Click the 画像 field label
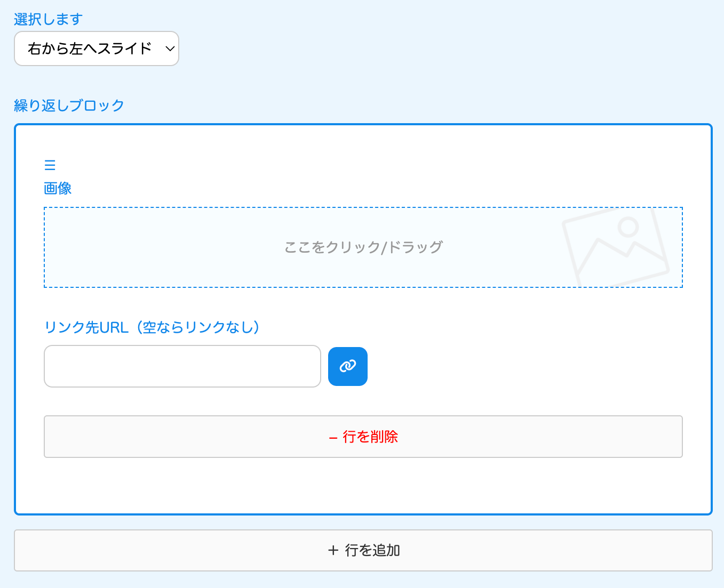The height and width of the screenshot is (588, 724). (58, 188)
